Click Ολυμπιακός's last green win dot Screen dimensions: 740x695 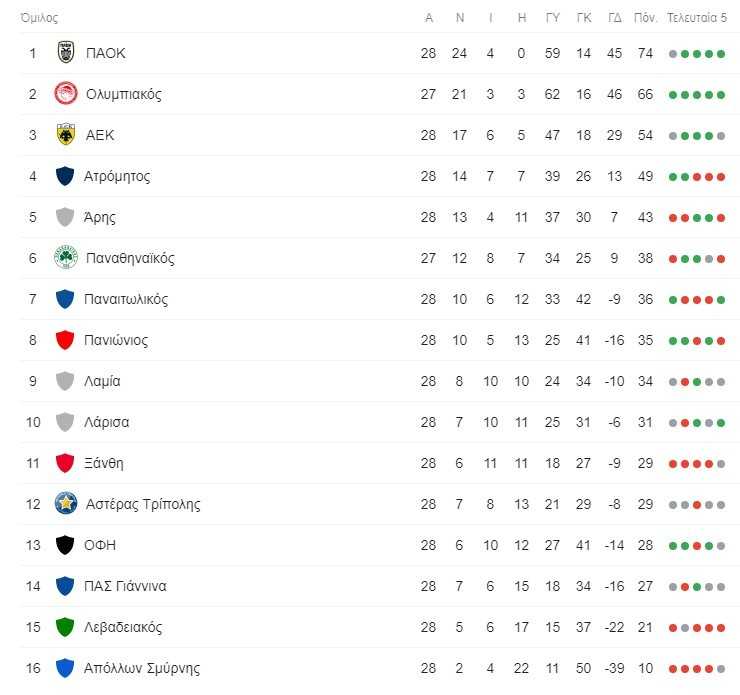(x=721, y=95)
